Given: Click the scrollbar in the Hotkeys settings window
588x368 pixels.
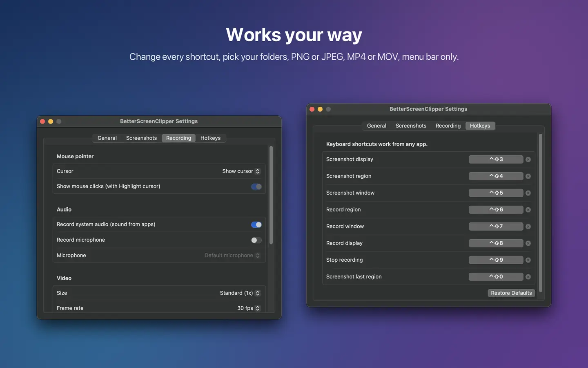Looking at the screenshot, I should coord(541,213).
